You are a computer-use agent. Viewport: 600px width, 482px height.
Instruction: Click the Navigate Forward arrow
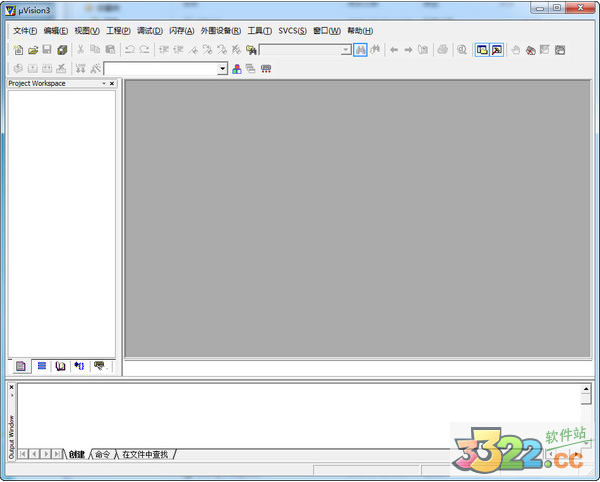click(x=408, y=50)
